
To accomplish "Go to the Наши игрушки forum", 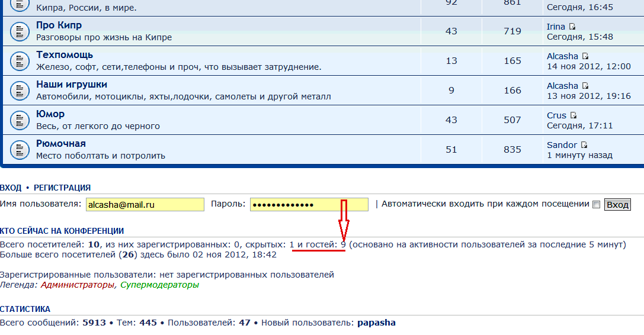I will 71,85.
